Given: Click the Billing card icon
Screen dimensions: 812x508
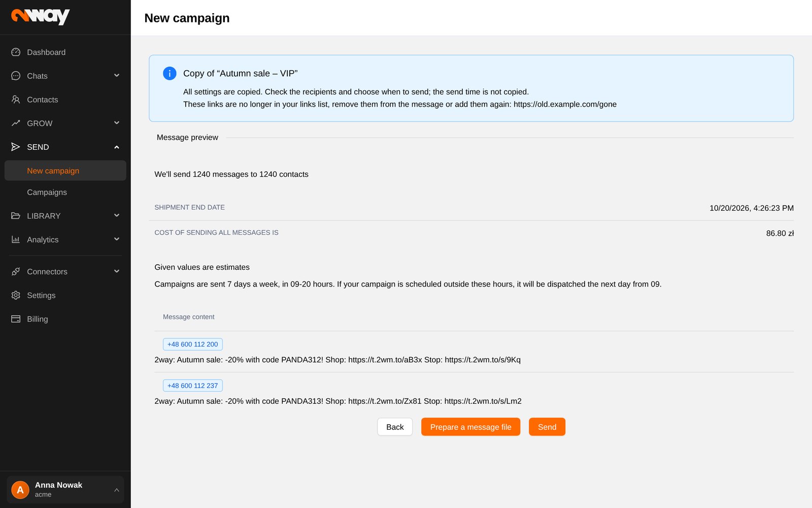Looking at the screenshot, I should click(16, 319).
